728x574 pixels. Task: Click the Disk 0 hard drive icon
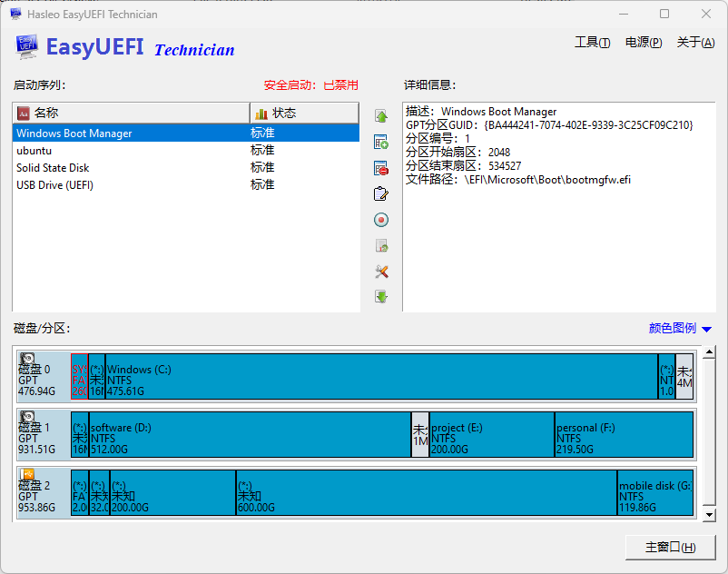tap(28, 361)
